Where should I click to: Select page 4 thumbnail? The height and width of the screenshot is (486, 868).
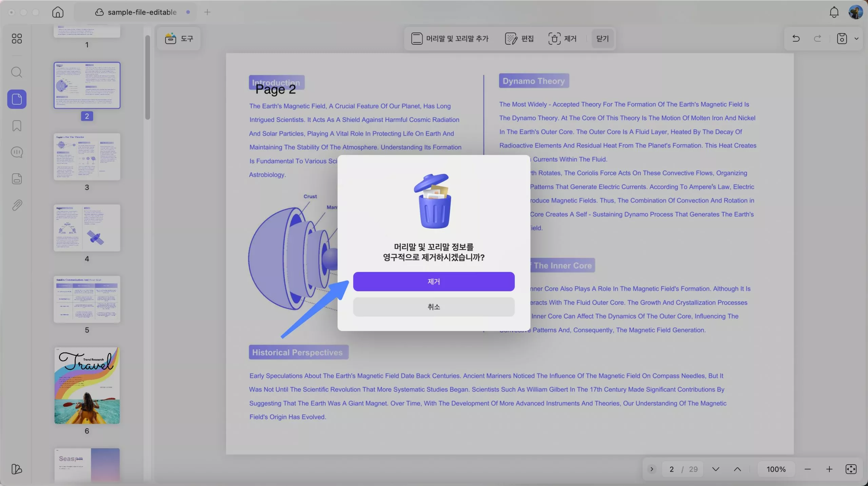tap(87, 228)
